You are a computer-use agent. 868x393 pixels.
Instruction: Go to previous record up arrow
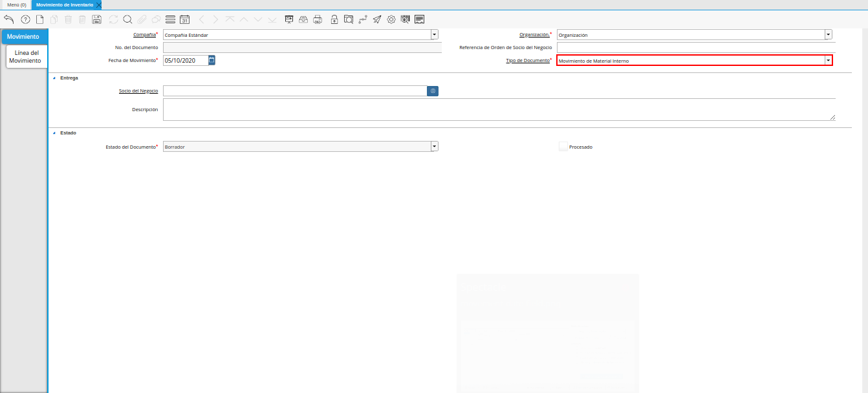pyautogui.click(x=244, y=19)
